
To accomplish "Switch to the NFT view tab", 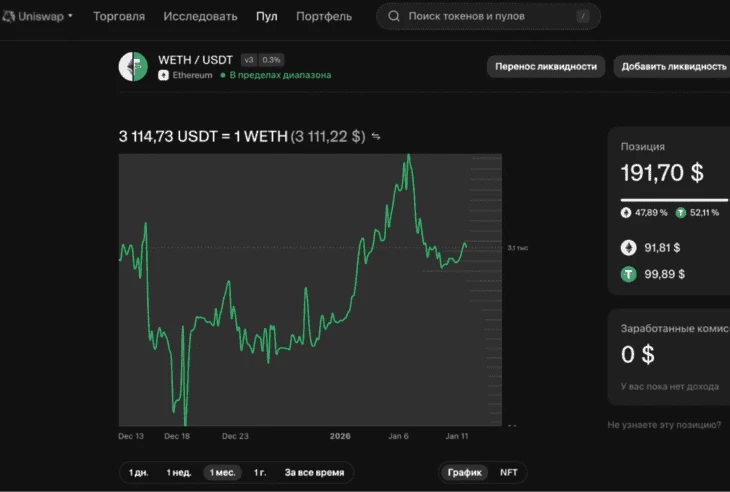I will pos(508,472).
